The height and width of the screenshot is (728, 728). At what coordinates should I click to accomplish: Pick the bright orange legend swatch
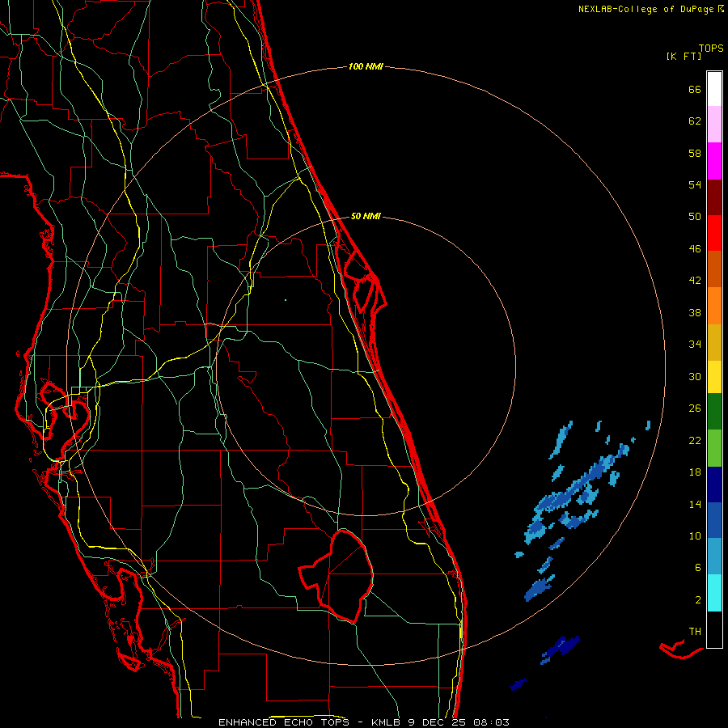point(714,306)
